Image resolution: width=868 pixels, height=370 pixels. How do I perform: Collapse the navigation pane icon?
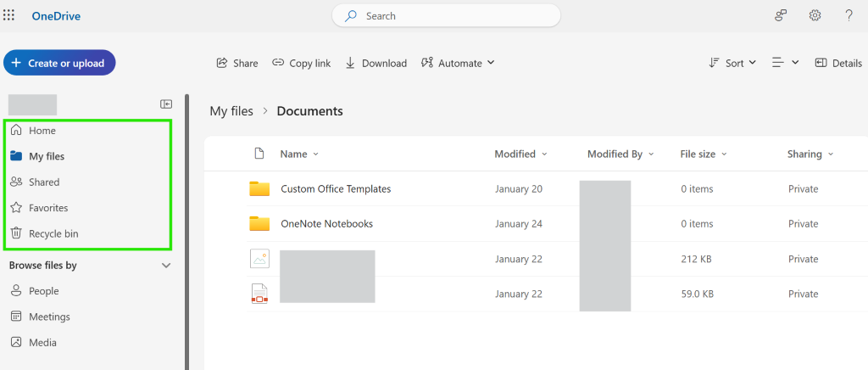(166, 104)
